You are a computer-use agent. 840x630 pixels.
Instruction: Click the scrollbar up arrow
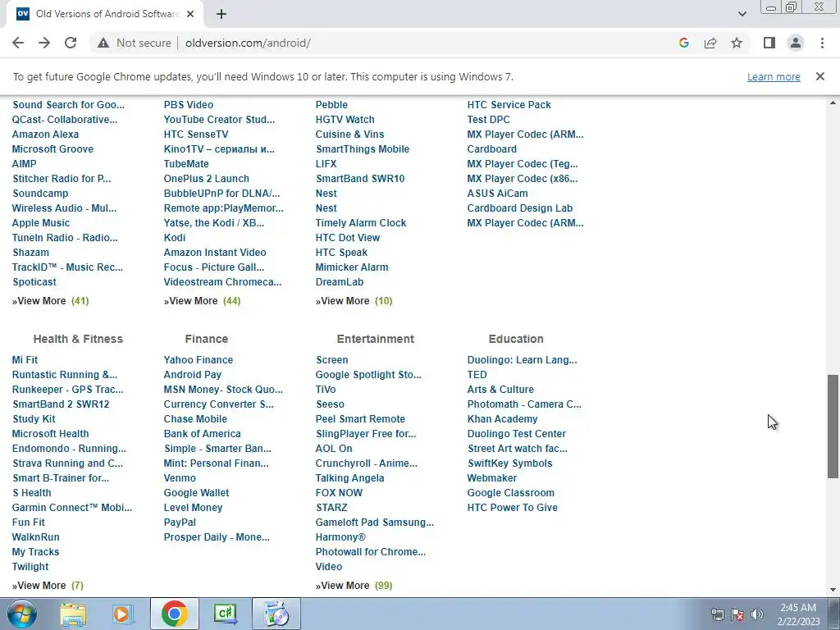833,103
